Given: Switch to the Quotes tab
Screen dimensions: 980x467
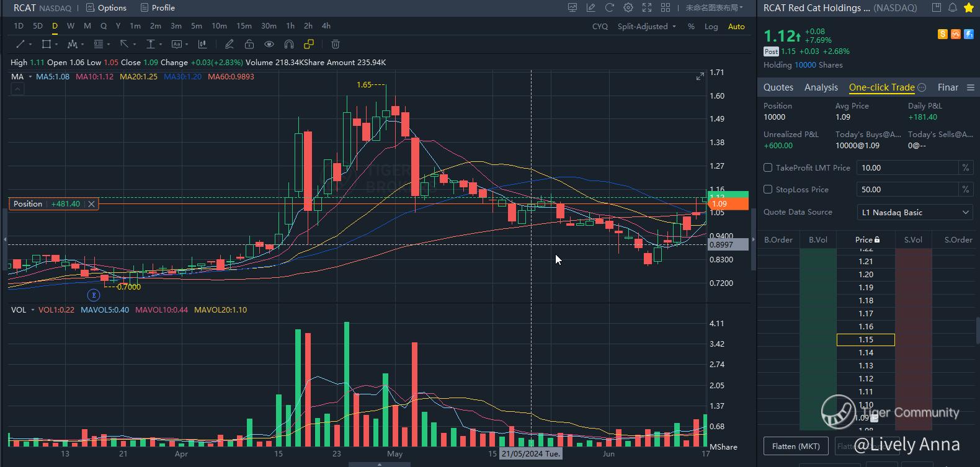Looking at the screenshot, I should (778, 87).
